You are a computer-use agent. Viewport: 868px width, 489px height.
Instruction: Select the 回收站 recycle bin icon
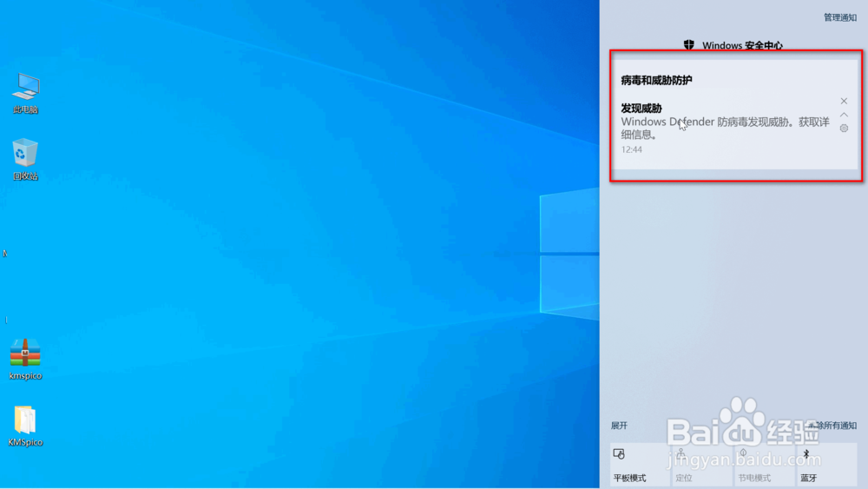[25, 160]
